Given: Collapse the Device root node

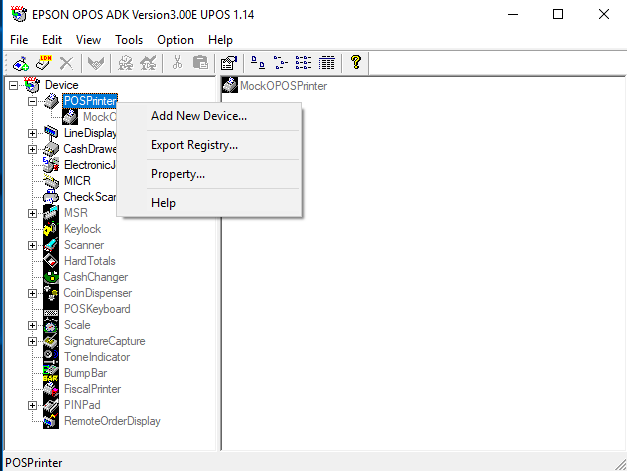Looking at the screenshot, I should tap(14, 85).
